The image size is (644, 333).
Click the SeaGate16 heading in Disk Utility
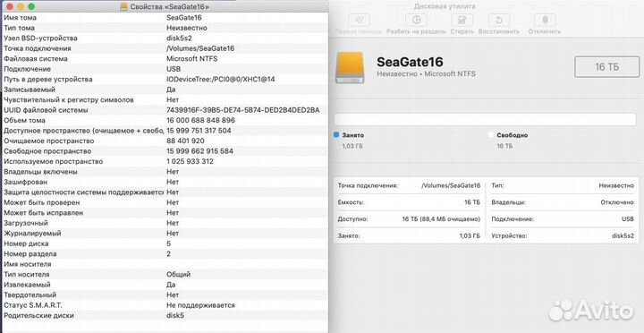click(410, 62)
